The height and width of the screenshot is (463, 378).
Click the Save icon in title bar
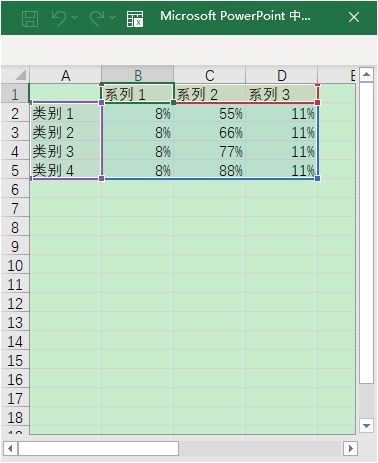pos(30,18)
